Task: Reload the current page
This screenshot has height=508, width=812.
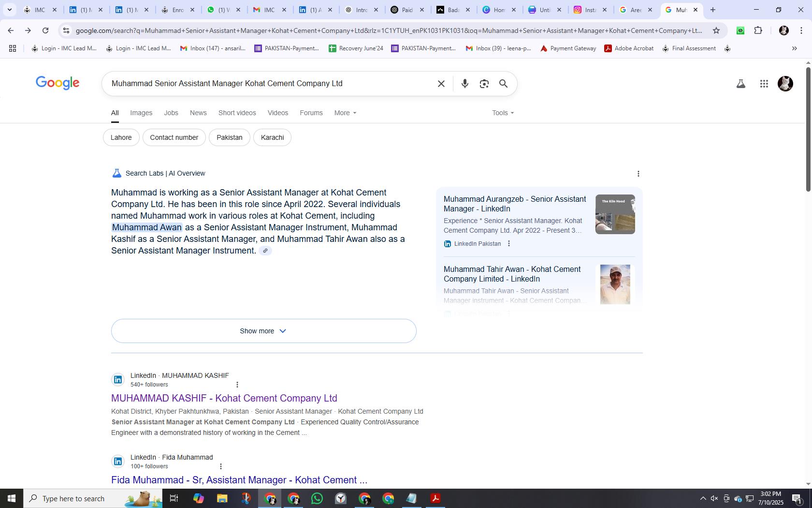Action: [x=45, y=30]
